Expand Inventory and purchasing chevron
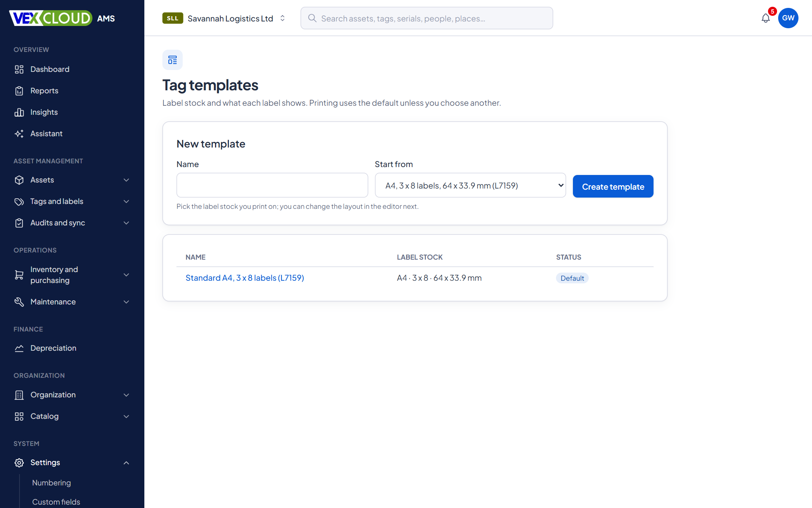This screenshot has width=812, height=508. pos(126,275)
